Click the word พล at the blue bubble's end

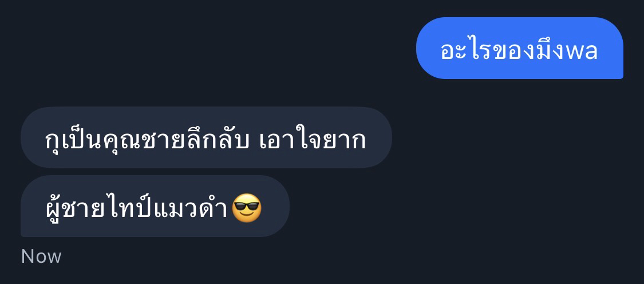pos(582,52)
